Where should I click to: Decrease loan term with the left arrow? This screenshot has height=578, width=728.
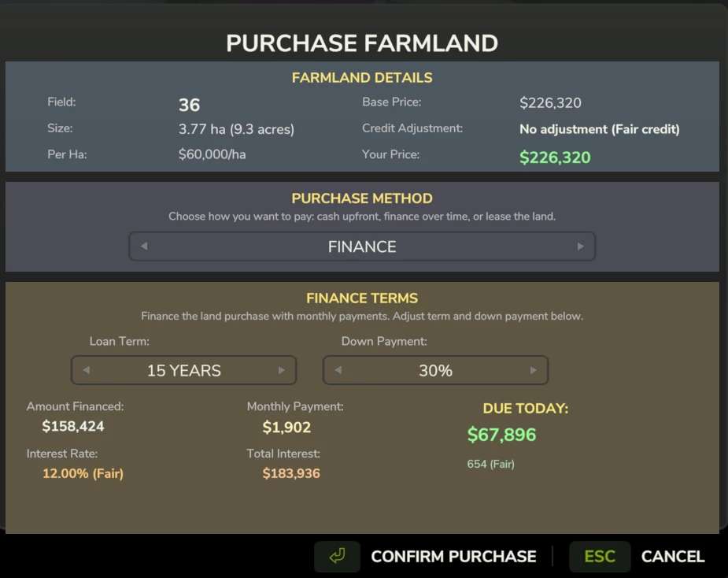point(87,370)
